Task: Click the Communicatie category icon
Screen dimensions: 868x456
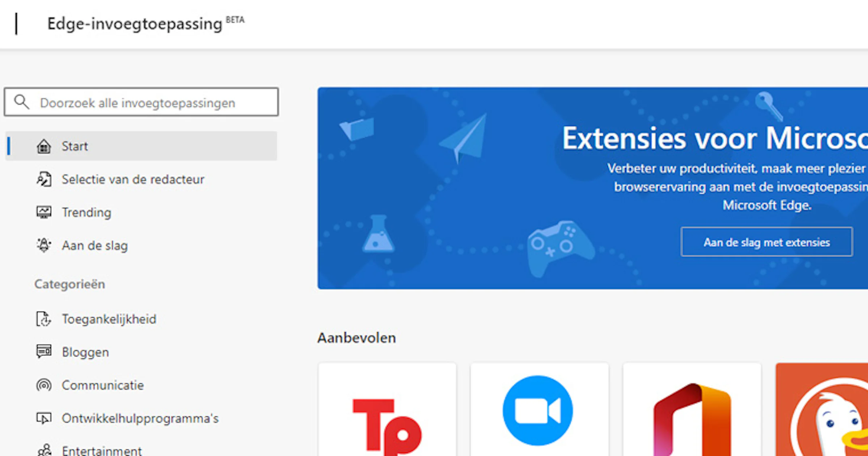Action: [44, 385]
